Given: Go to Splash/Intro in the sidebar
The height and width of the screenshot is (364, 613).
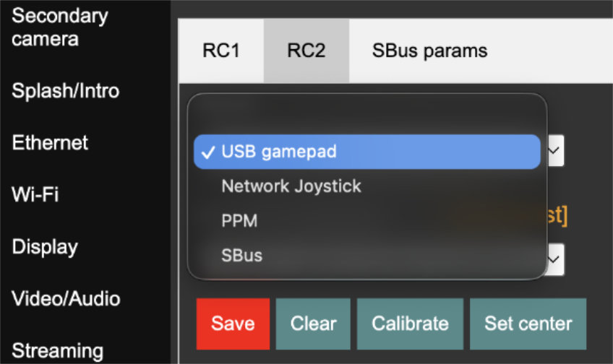Looking at the screenshot, I should [x=65, y=91].
